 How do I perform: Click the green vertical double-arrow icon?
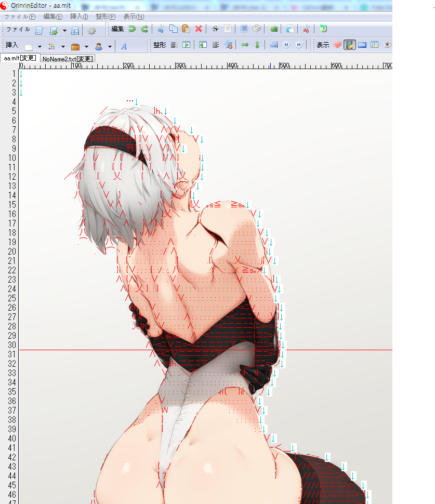pos(257,45)
